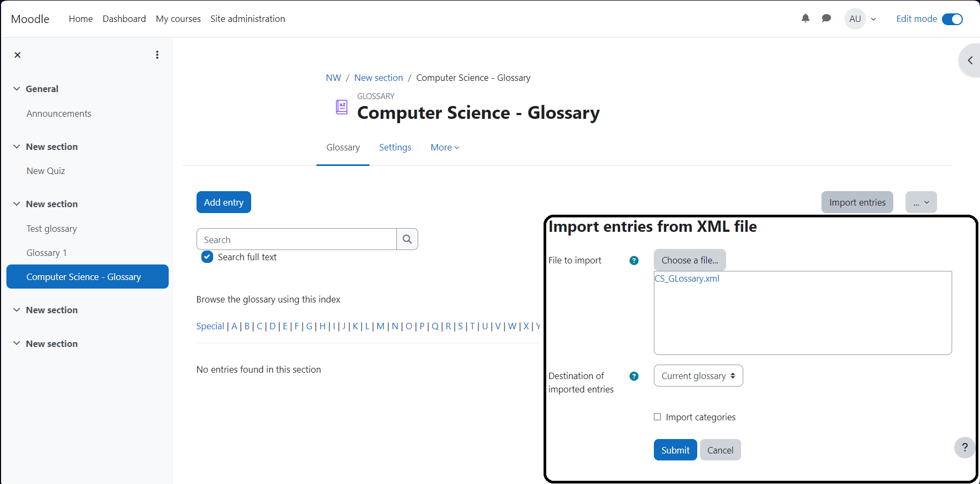Image resolution: width=980 pixels, height=484 pixels.
Task: Open help for Destination of imported entries
Action: [634, 376]
